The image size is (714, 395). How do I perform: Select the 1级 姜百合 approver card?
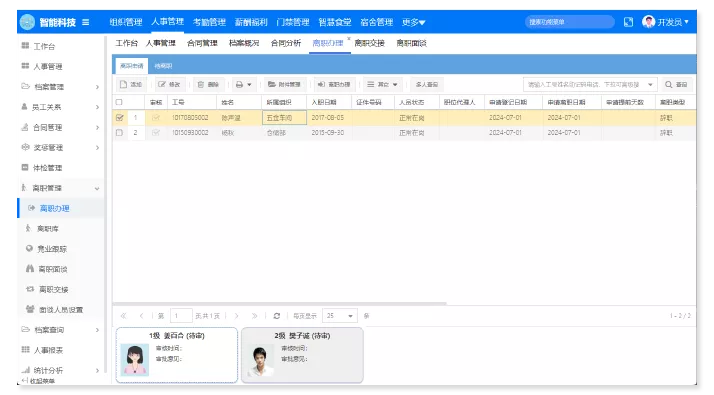[177, 355]
